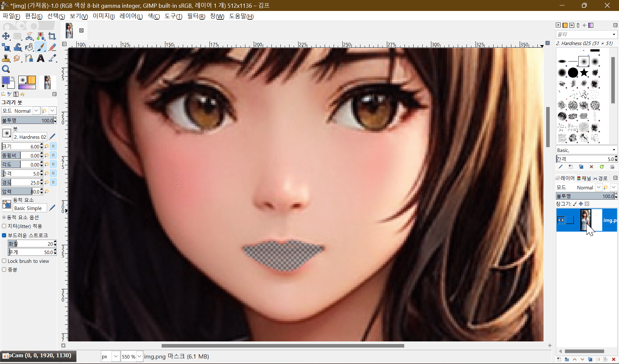The height and width of the screenshot is (364, 619).
Task: Choose the Crop tool
Action: click(x=52, y=36)
